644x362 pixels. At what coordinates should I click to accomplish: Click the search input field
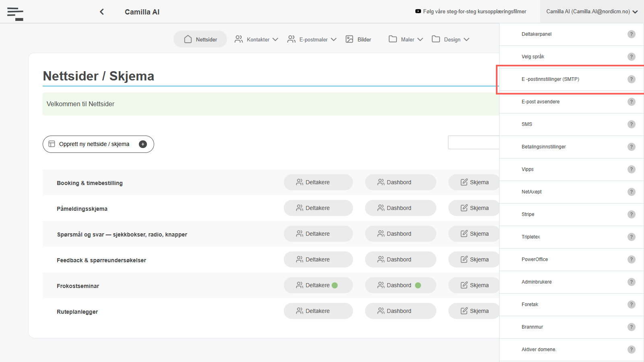coord(474,142)
